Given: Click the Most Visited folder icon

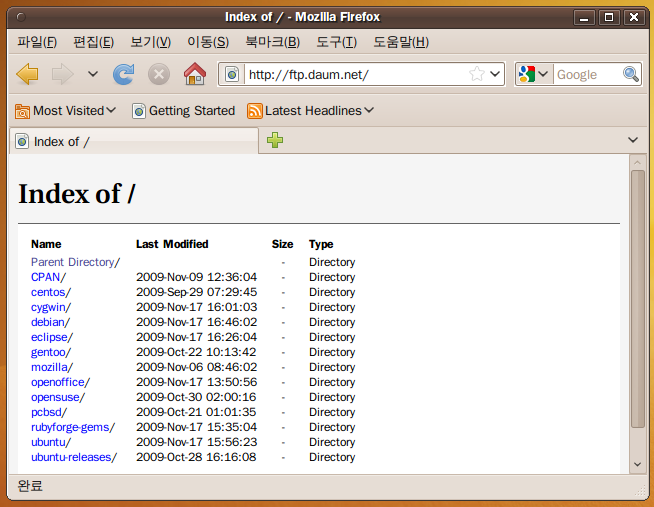Looking at the screenshot, I should pos(22,111).
